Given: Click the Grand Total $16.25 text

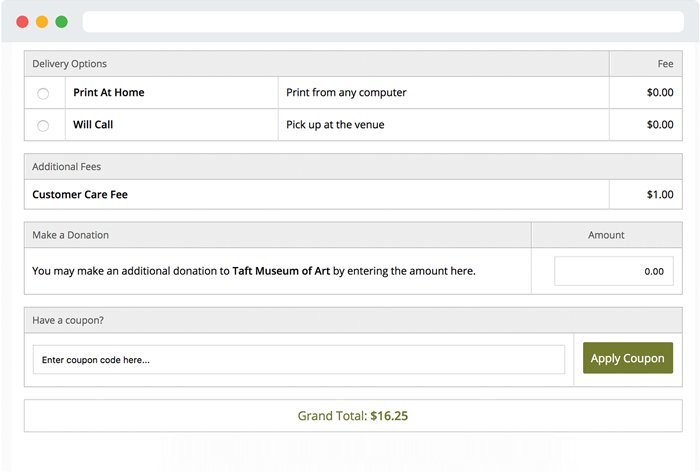Looking at the screenshot, I should (x=352, y=416).
